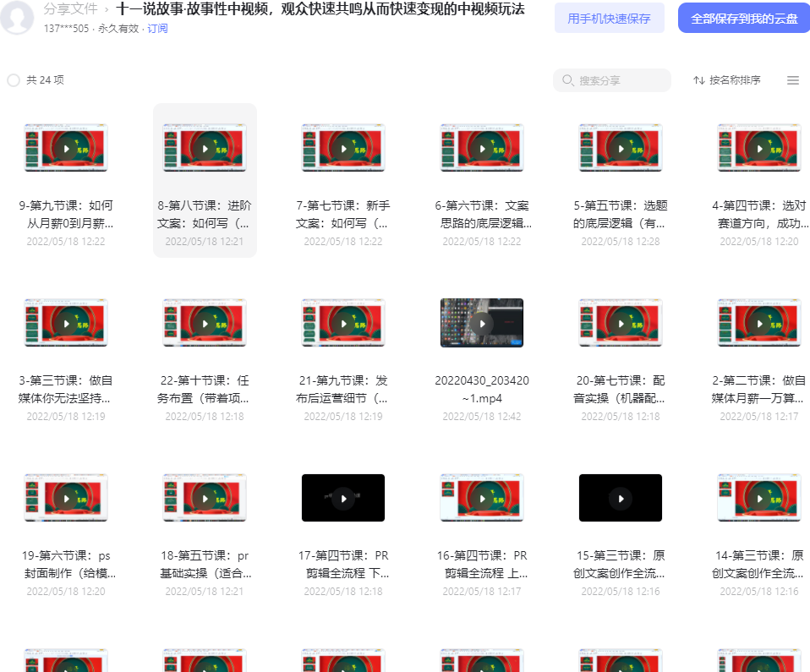This screenshot has width=810, height=672.
Task: Play video 15-第三节课 black thumbnail
Action: (x=621, y=498)
